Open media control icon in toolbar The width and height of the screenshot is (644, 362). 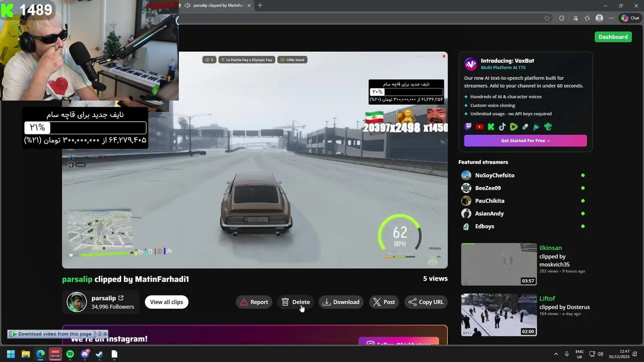tap(575, 18)
